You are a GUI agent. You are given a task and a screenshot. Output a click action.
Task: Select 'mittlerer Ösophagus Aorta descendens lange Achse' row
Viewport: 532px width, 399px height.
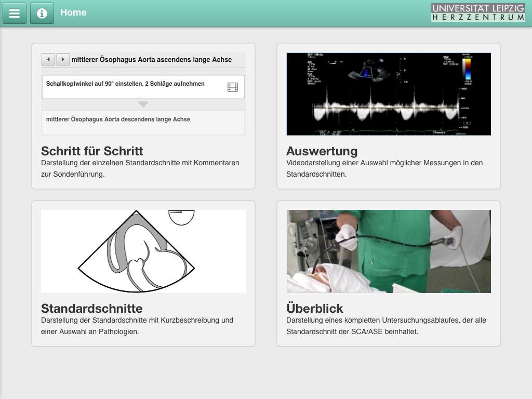click(x=143, y=123)
